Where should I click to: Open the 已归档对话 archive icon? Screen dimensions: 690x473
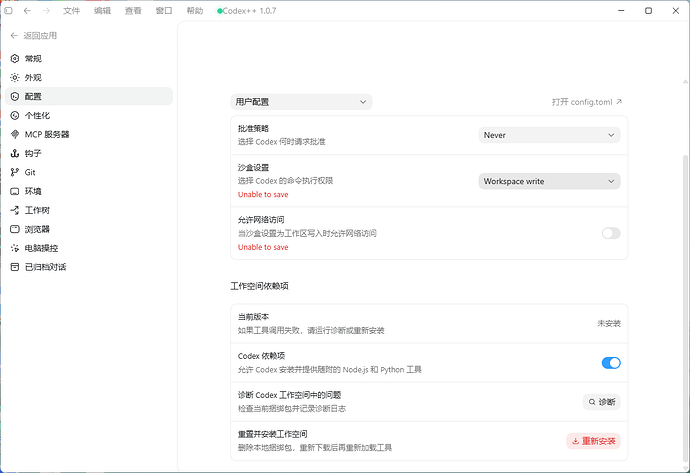tap(15, 267)
